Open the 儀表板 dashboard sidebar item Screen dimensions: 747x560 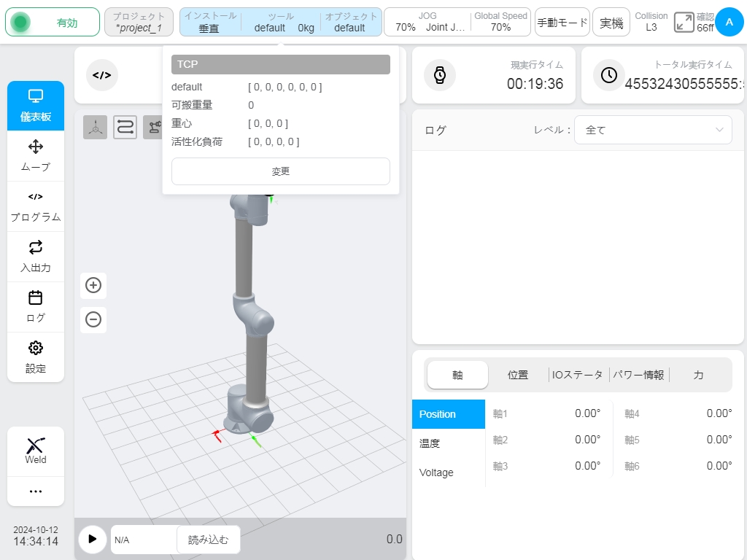36,106
